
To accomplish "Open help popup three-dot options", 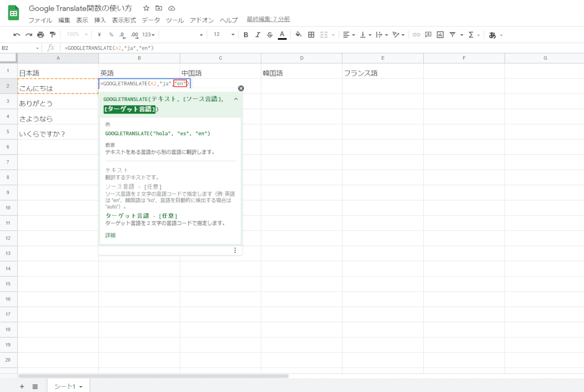I will (x=235, y=250).
